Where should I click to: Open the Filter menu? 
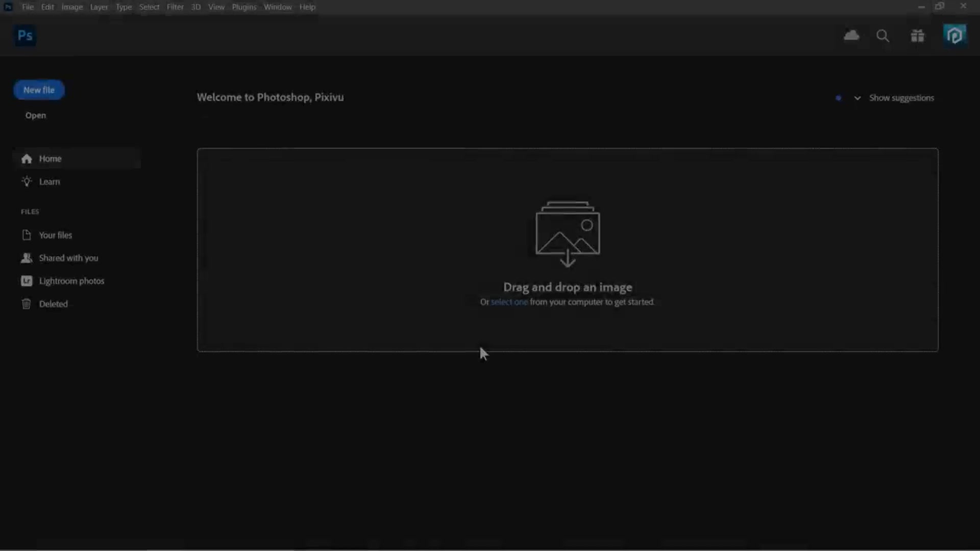[x=175, y=7]
